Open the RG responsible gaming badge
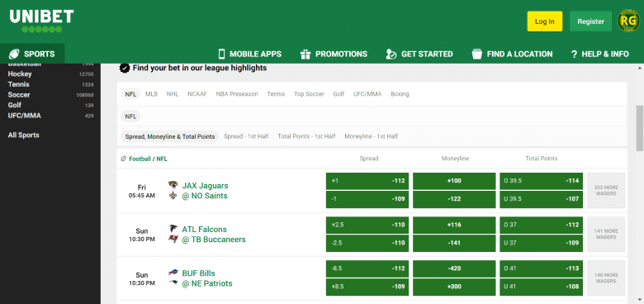This screenshot has height=304, width=644. pyautogui.click(x=628, y=21)
